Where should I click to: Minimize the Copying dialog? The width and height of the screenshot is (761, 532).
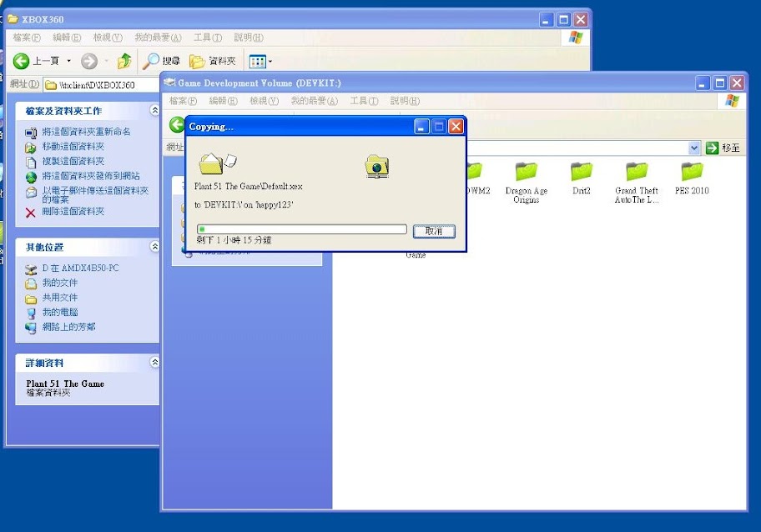(421, 127)
